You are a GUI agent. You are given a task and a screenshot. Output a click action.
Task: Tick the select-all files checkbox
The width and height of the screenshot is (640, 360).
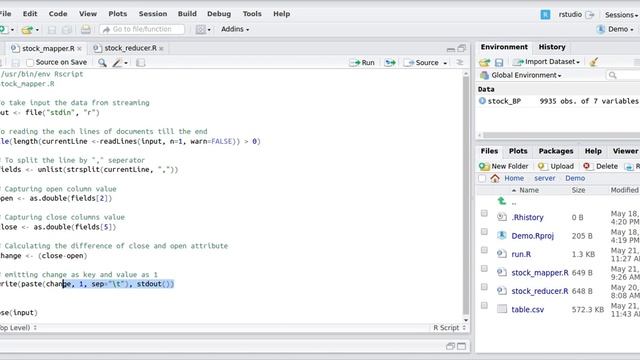pos(482,178)
